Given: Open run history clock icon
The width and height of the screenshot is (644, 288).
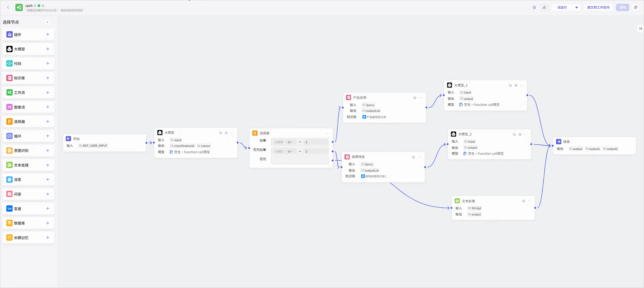Looking at the screenshot, I should (534, 7).
